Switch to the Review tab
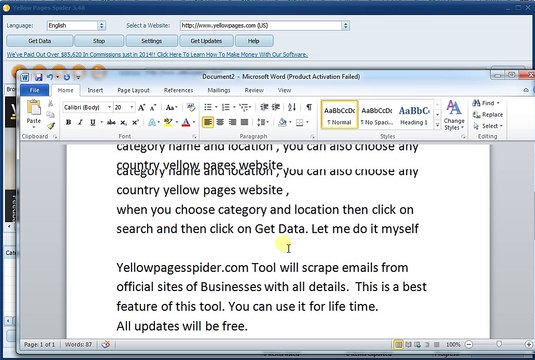The width and height of the screenshot is (535, 360). pyautogui.click(x=254, y=90)
